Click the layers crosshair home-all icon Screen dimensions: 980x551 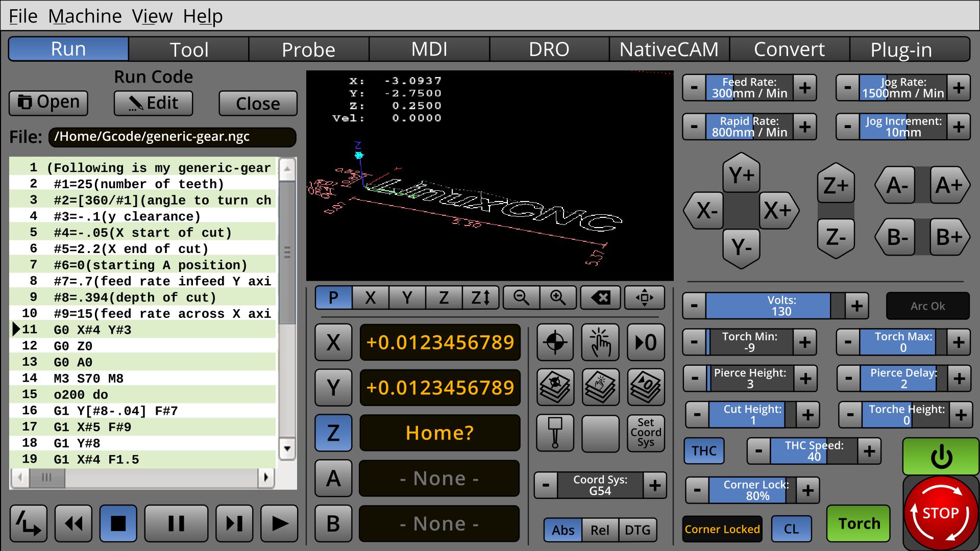coord(555,387)
